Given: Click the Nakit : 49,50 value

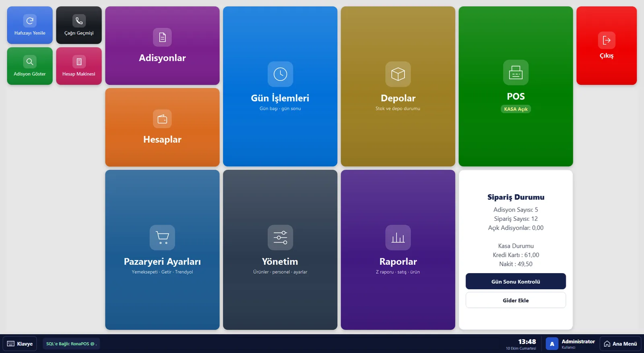Looking at the screenshot, I should 516,264.
